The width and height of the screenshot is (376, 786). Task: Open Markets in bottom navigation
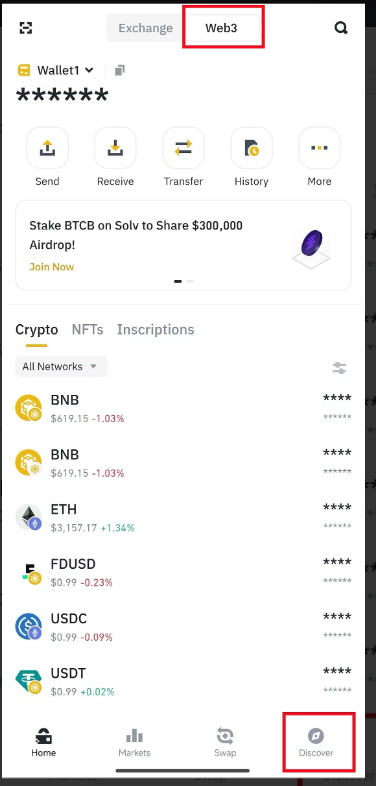coord(134,742)
